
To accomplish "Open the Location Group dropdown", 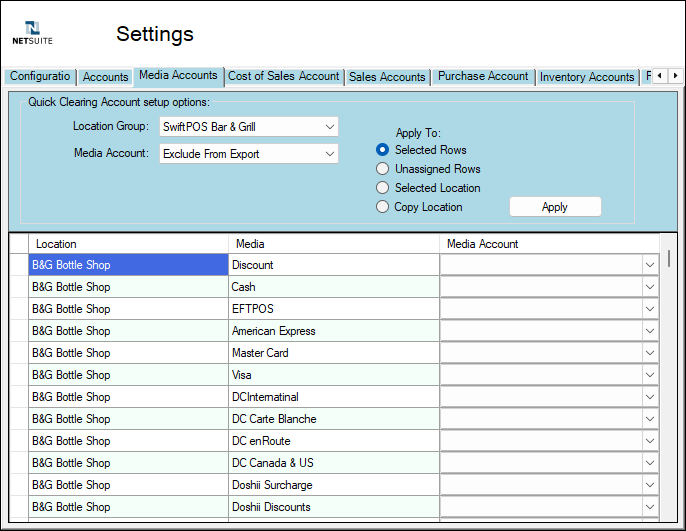I will (x=248, y=127).
